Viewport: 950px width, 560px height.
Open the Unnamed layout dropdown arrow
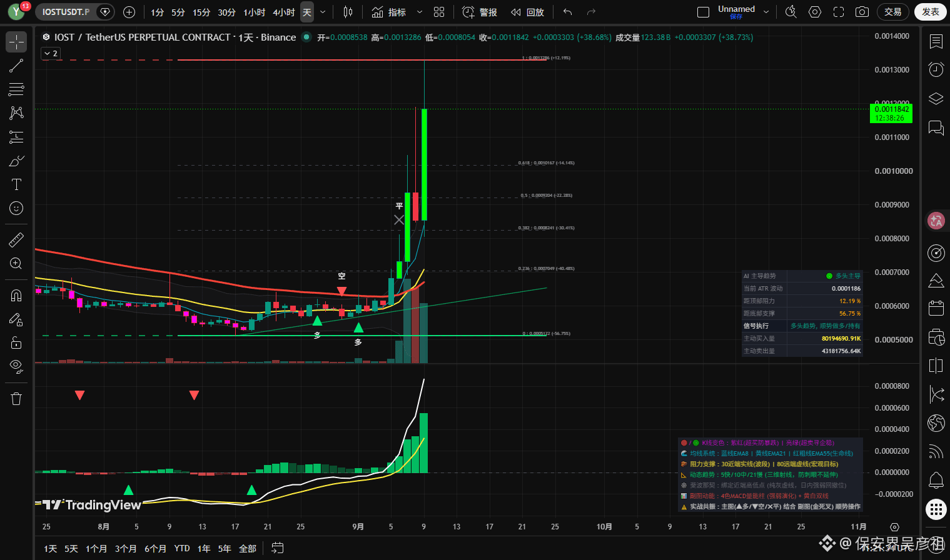pyautogui.click(x=766, y=12)
